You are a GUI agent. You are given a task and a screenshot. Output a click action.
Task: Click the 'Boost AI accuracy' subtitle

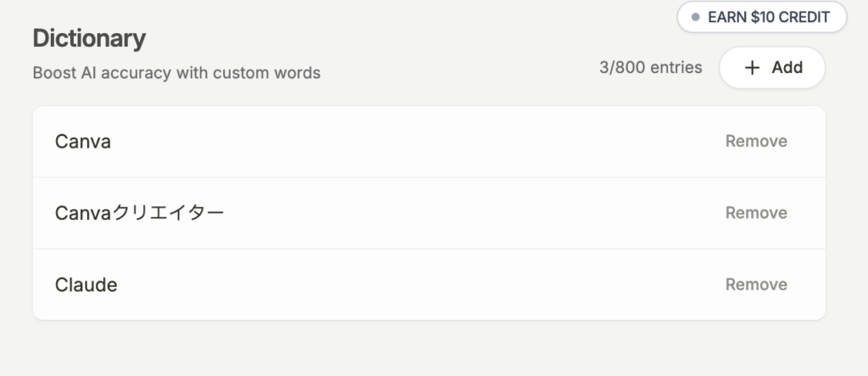click(x=176, y=73)
